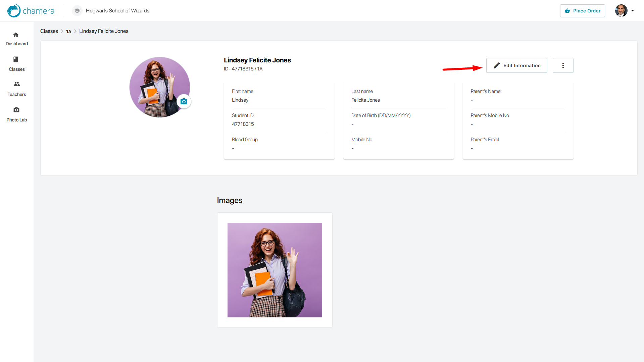Viewport: 644px width, 362px height.
Task: Click Lindsey Felicite Jones breadcrumb item
Action: coord(104,31)
